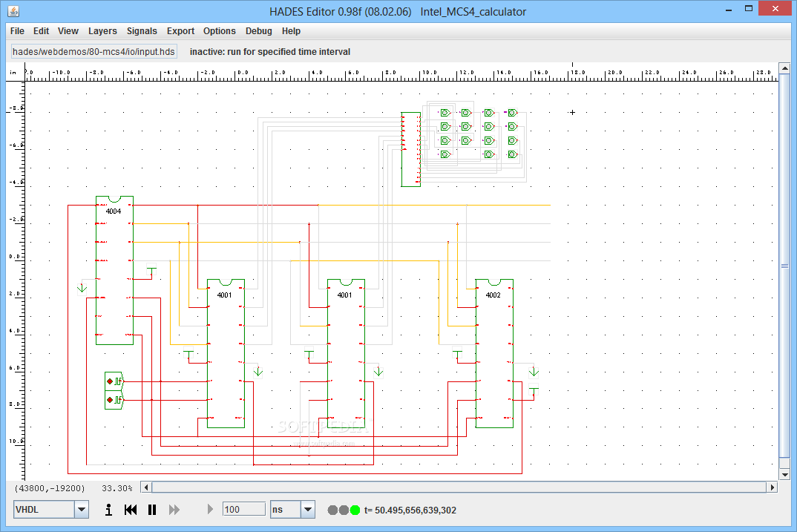Click the simulation info icon

tap(108, 510)
